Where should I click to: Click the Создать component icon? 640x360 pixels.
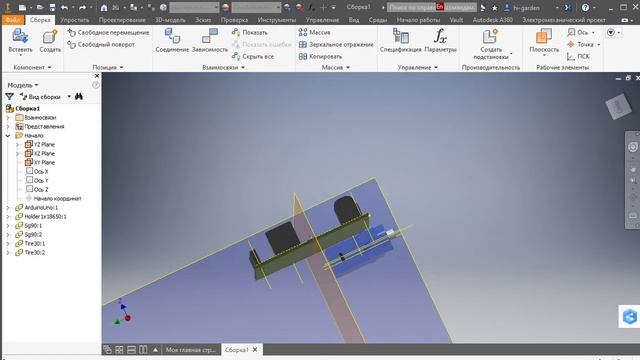tap(50, 36)
